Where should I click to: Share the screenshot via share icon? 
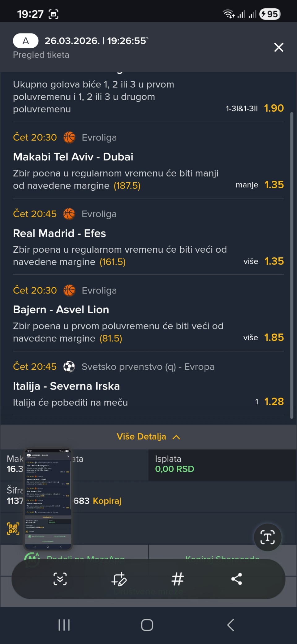(237, 579)
